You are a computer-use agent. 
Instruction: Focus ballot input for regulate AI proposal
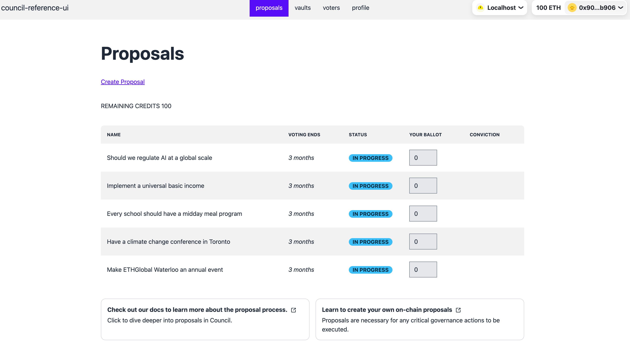[x=423, y=157]
